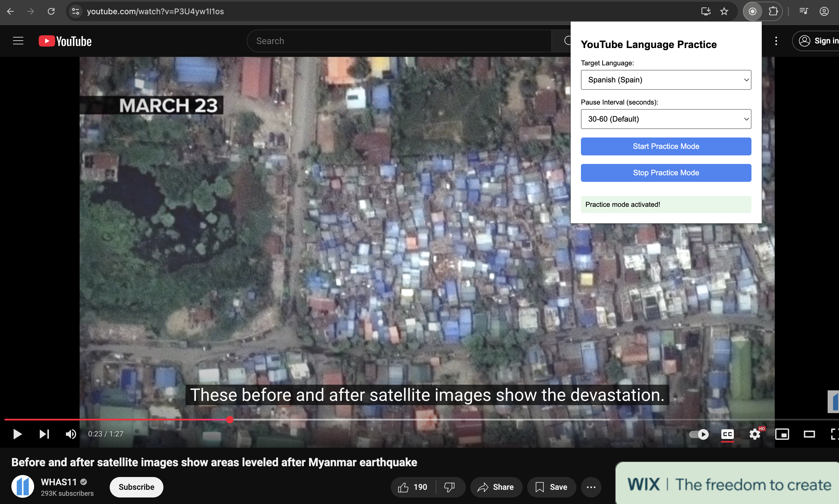
Task: Open more actions ellipsis below video
Action: (591, 487)
